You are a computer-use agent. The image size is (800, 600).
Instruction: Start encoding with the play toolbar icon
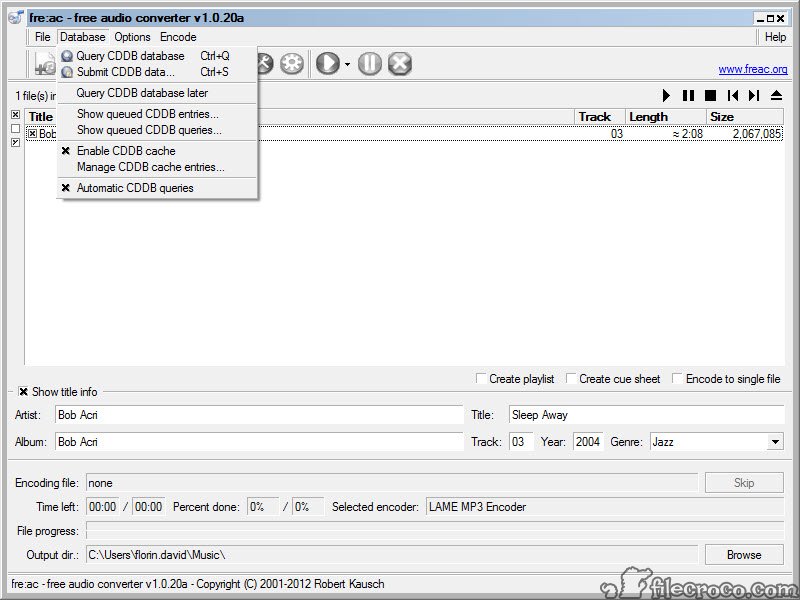click(326, 64)
